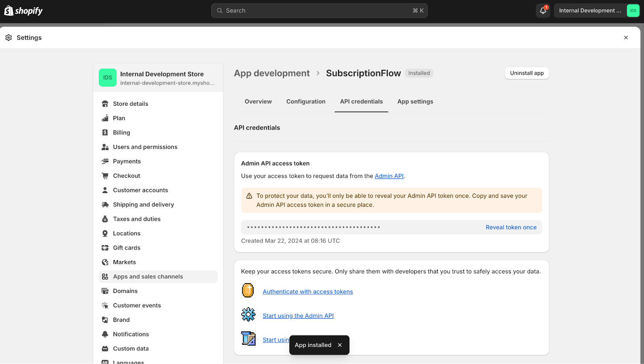This screenshot has width=644, height=364.
Task: Open the Internal Development store menu
Action: (597, 11)
